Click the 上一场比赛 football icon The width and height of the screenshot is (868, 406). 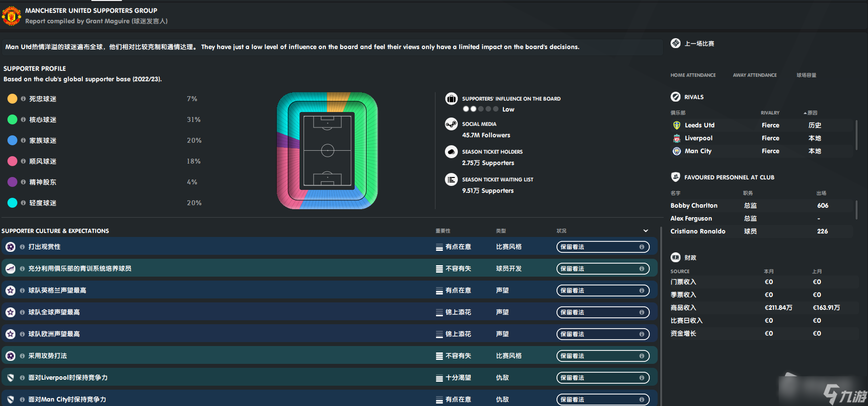676,43
